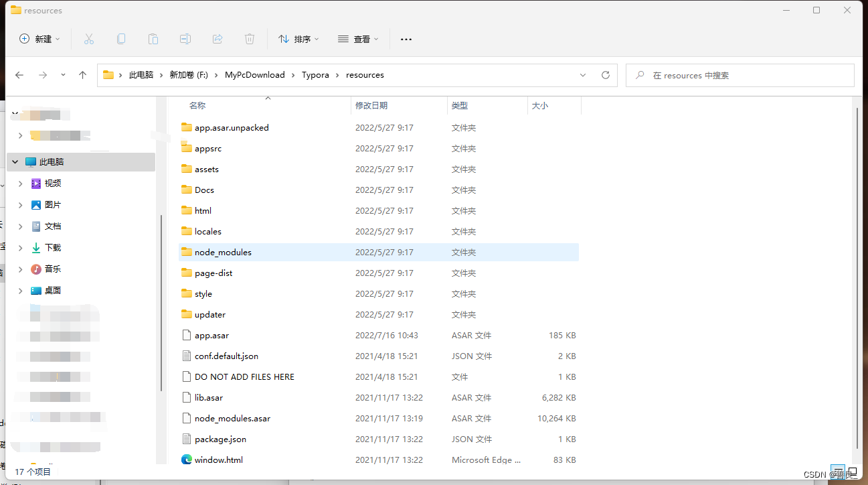Expand the 音乐 tree node

click(21, 269)
